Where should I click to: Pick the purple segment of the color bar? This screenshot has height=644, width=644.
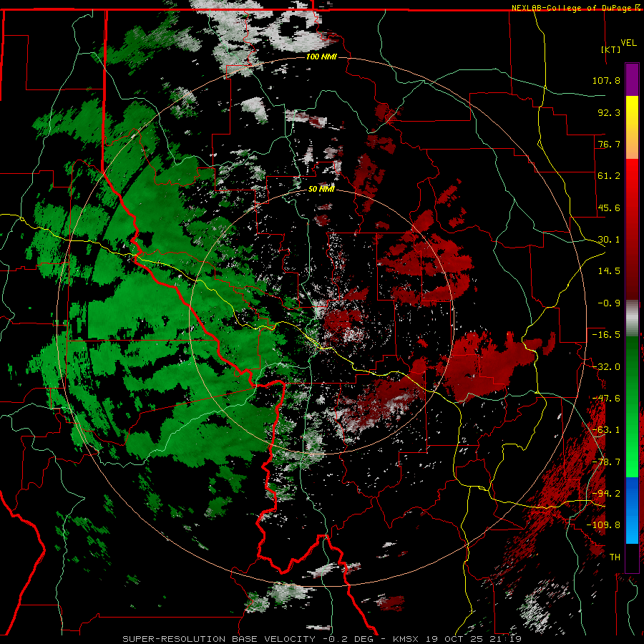click(x=632, y=79)
